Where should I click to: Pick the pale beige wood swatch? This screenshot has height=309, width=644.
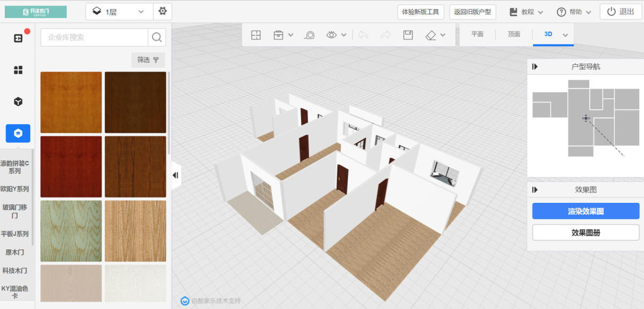click(x=71, y=283)
